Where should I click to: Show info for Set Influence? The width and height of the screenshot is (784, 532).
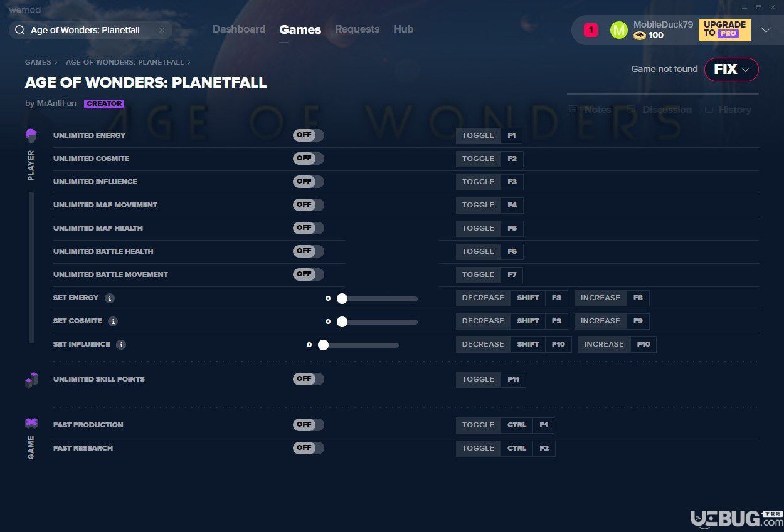[121, 345]
